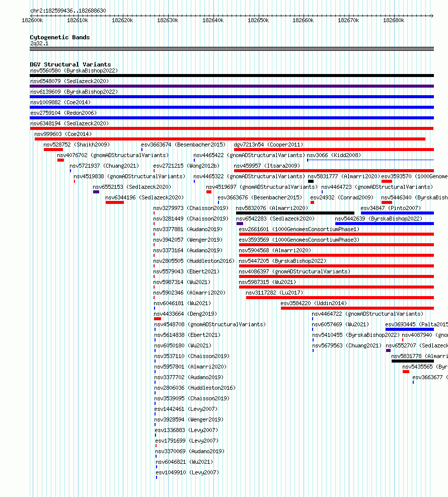Select nsv4464722 gnomAD variant label

pos(367,314)
